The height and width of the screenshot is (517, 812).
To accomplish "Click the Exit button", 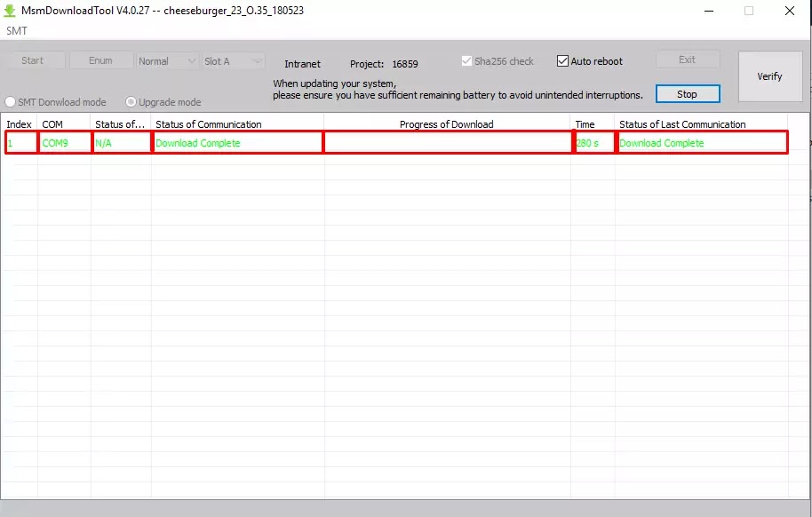I will coord(688,60).
